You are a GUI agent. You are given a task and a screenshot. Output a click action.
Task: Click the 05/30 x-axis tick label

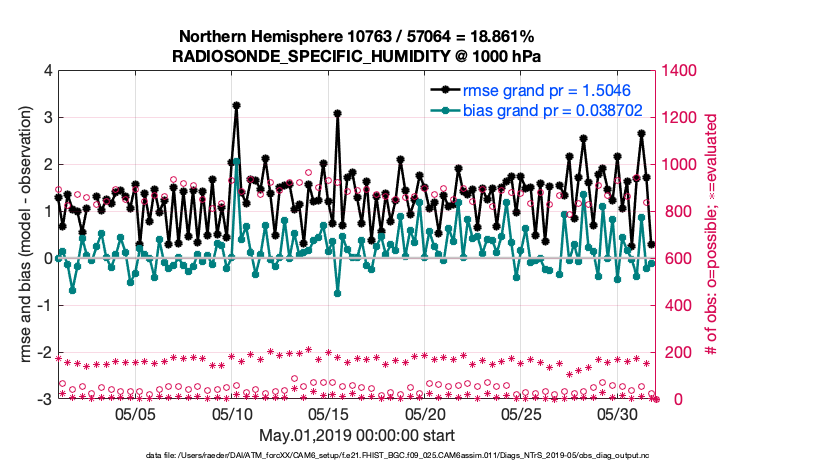[618, 413]
